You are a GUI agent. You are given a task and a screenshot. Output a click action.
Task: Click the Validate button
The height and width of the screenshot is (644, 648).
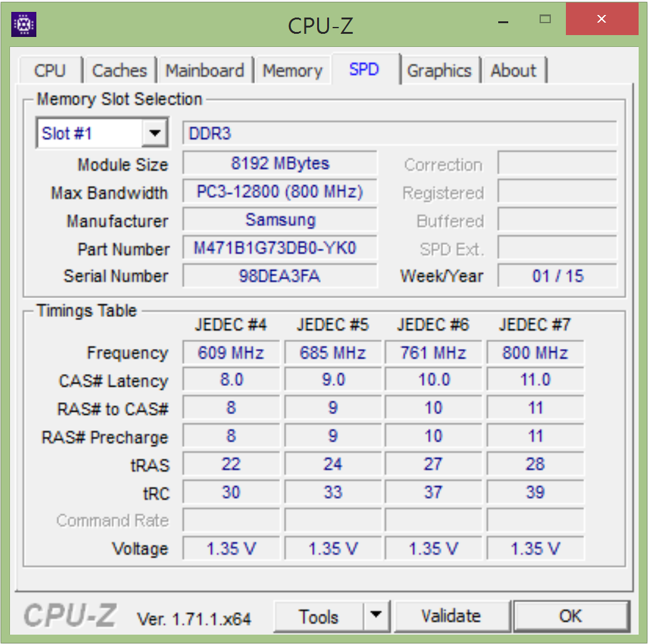coord(452,616)
